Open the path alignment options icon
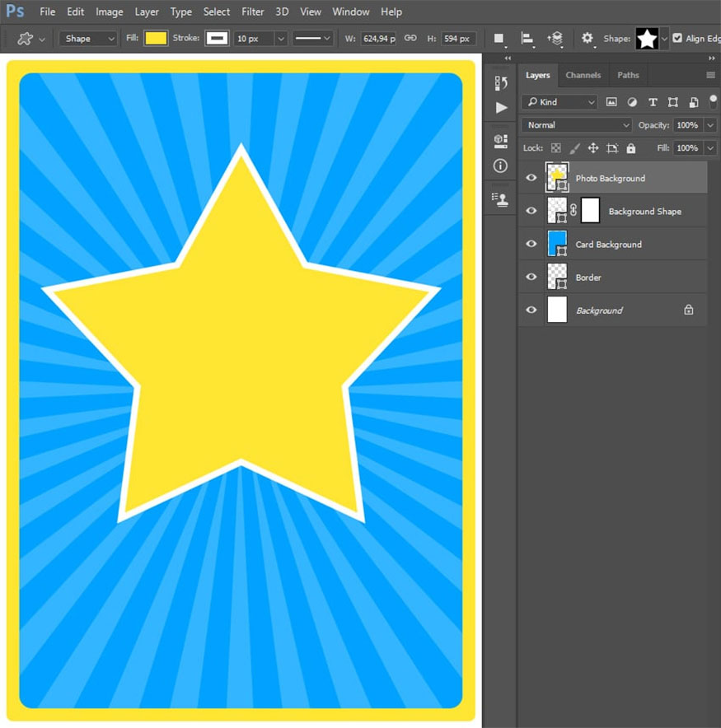 527,39
